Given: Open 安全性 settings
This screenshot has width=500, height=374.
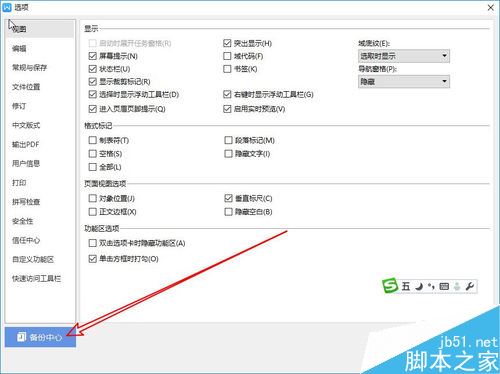Looking at the screenshot, I should point(23,221).
